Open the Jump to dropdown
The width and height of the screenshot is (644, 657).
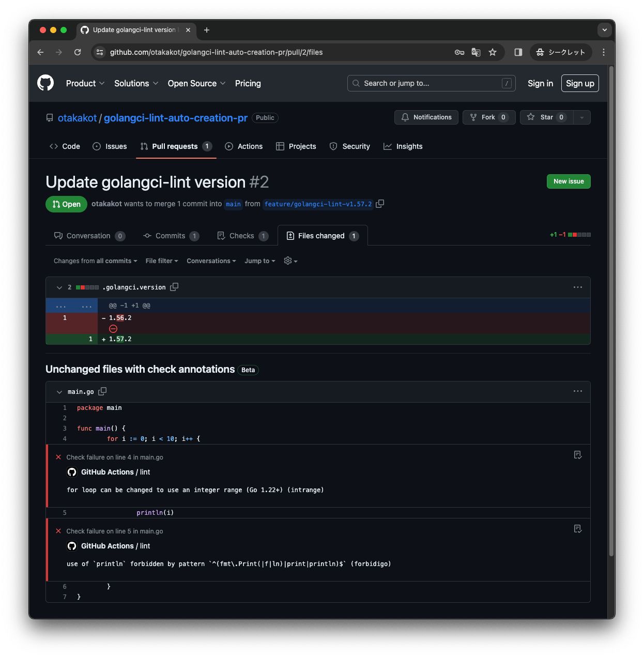coord(260,261)
